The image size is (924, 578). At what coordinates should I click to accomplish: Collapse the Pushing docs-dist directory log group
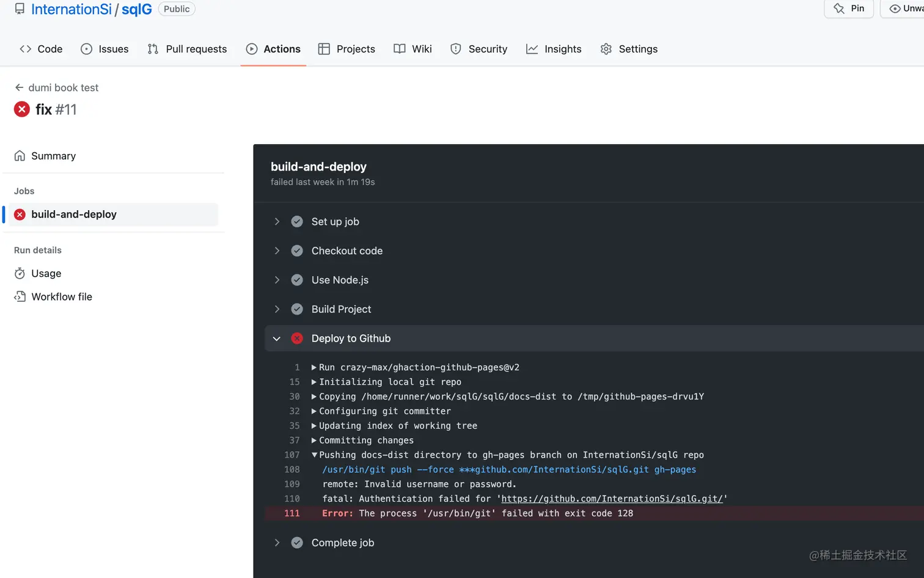click(314, 455)
